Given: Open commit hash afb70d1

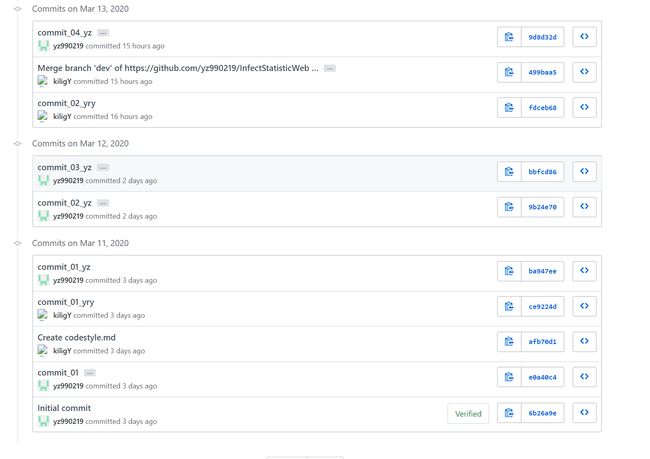Looking at the screenshot, I should click(x=543, y=342).
